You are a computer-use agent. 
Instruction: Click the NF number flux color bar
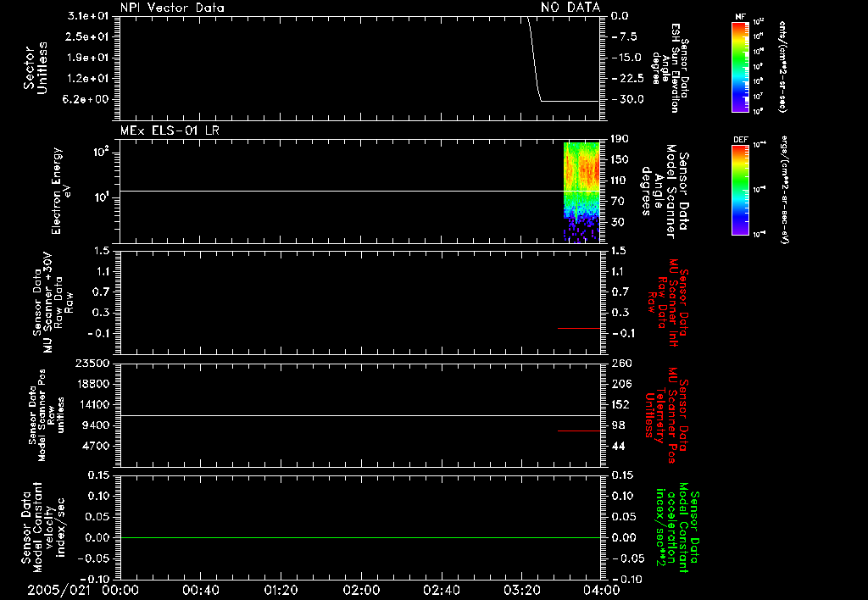740,67
